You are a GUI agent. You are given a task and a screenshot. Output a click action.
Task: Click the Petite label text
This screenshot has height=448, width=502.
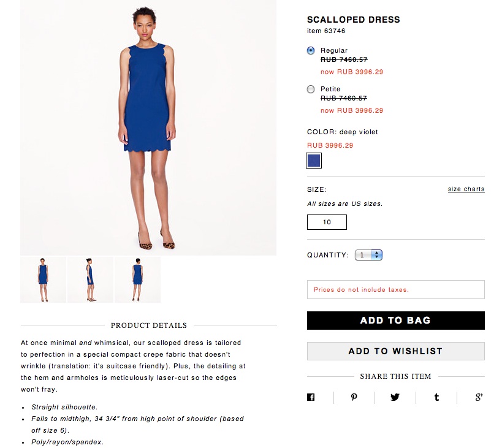click(x=330, y=89)
